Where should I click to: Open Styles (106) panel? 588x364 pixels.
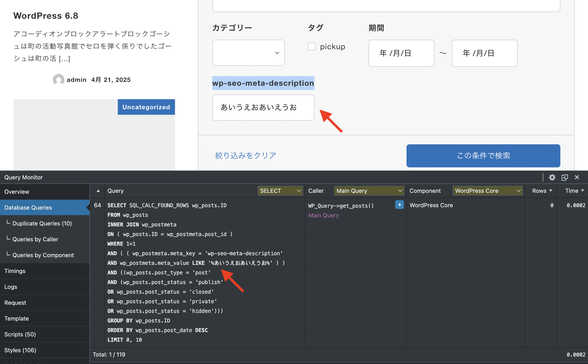pyautogui.click(x=45, y=350)
